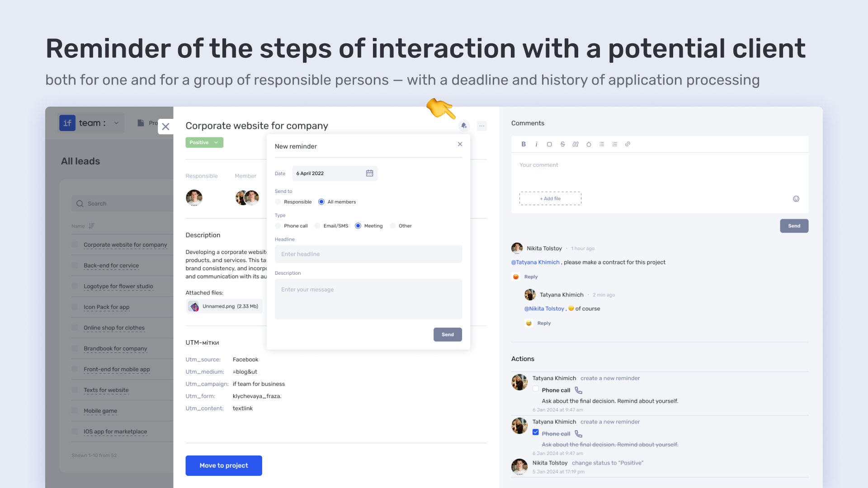Viewport: 868px width, 488px height.
Task: Apply strikethrough formatting in comment toolbar
Action: coord(562,144)
